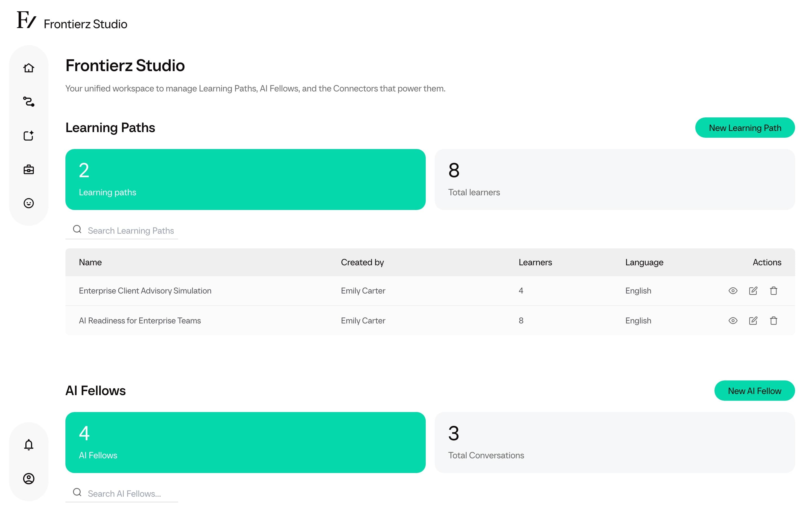
Task: Click the Actions column header
Action: [x=767, y=262]
